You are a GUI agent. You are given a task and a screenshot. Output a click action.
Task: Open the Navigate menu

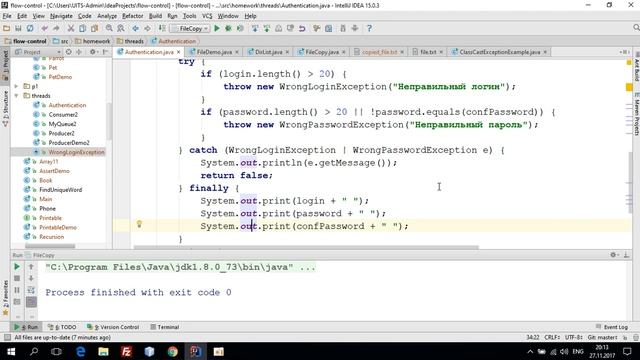pyautogui.click(x=61, y=16)
